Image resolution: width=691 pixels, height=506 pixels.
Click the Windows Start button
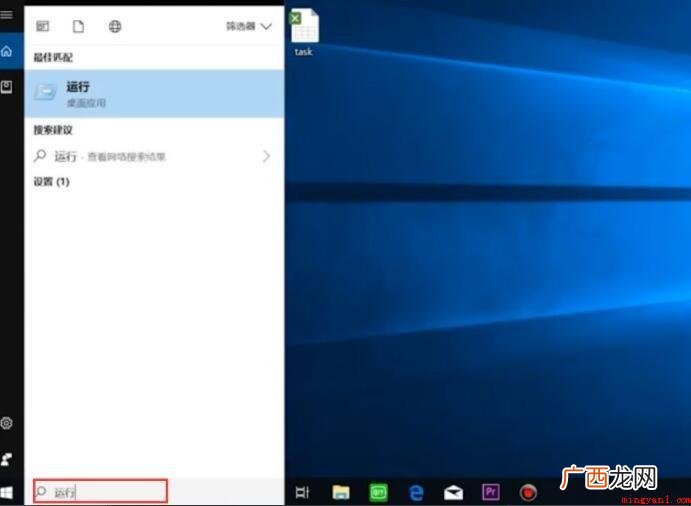(7, 492)
